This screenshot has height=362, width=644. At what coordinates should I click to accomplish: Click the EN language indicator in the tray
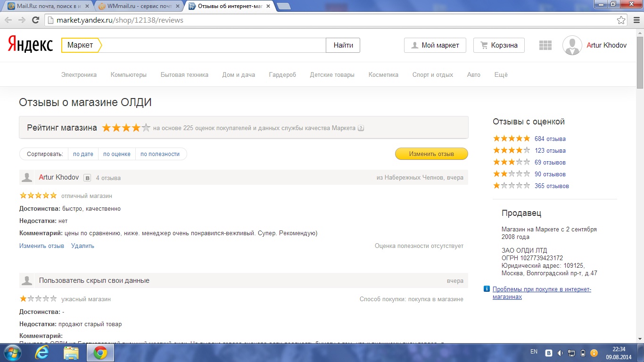tap(534, 352)
